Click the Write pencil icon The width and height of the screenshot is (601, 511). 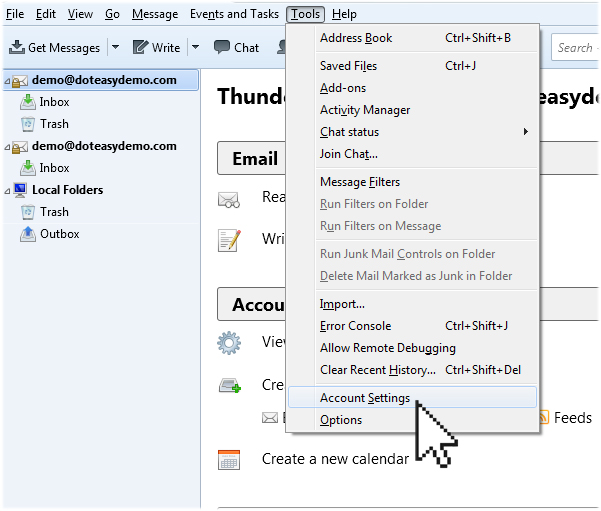click(x=140, y=47)
